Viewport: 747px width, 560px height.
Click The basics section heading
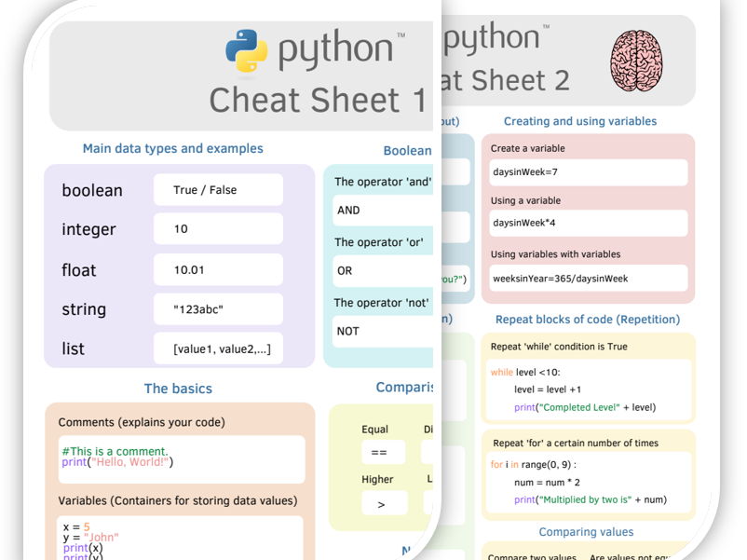pos(178,389)
